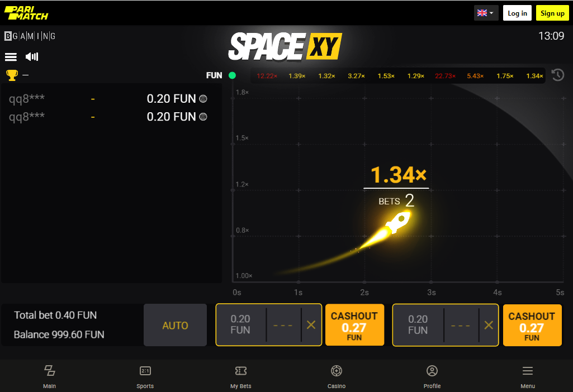
Task: Open the trophy leaderboard icon
Action: [12, 75]
